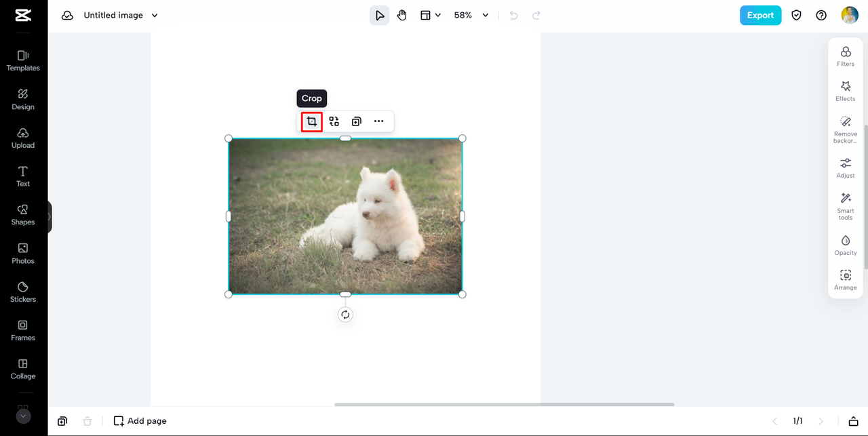Click the Crop tool icon

pyautogui.click(x=312, y=121)
